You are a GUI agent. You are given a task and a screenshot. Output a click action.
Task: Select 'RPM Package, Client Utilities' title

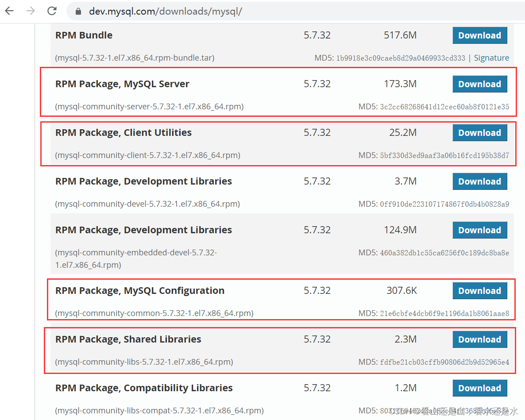[x=123, y=132]
